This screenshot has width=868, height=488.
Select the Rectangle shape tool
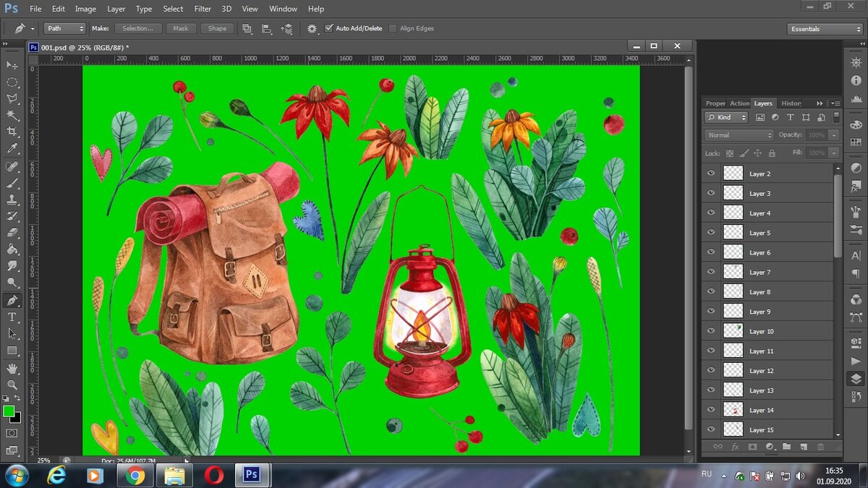(12, 350)
